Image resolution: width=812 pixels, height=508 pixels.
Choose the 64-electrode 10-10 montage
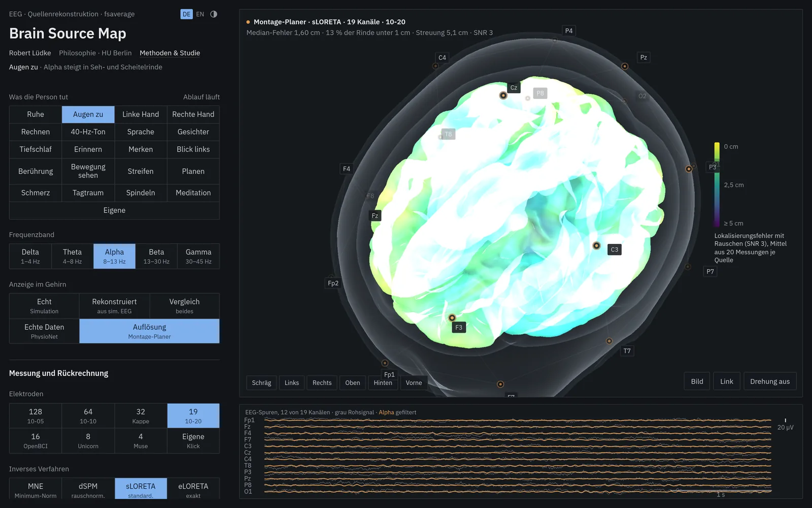(x=88, y=416)
